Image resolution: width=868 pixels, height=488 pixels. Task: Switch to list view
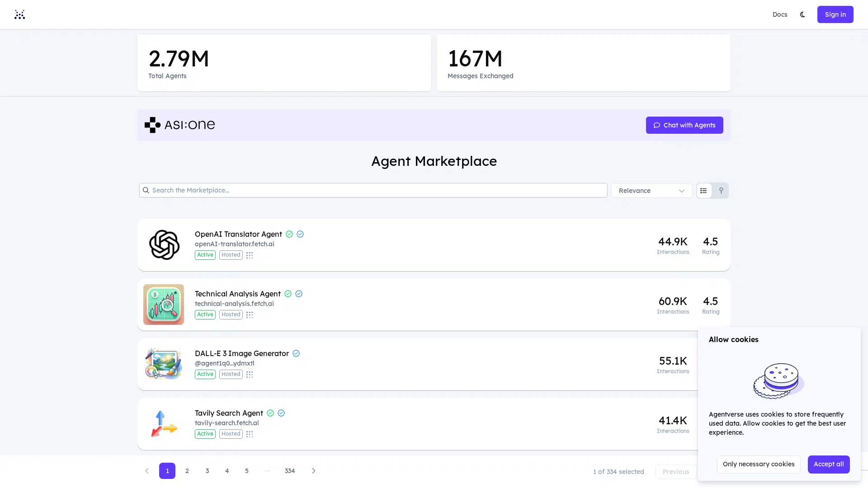point(703,191)
